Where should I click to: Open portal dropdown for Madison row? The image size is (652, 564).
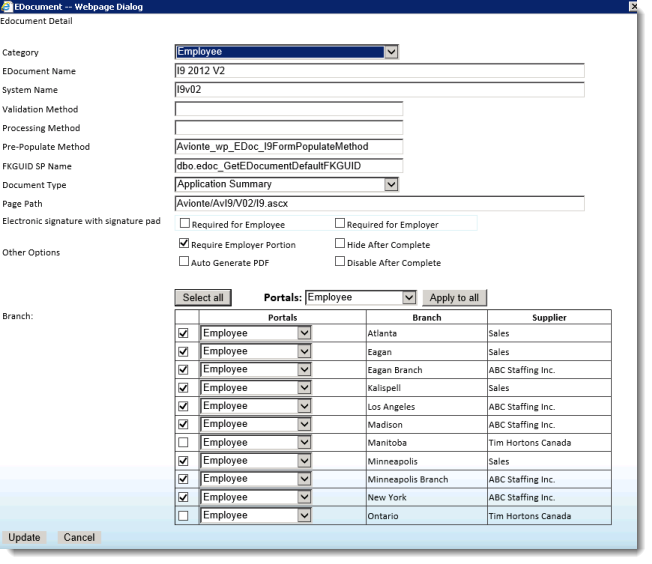(x=256, y=424)
